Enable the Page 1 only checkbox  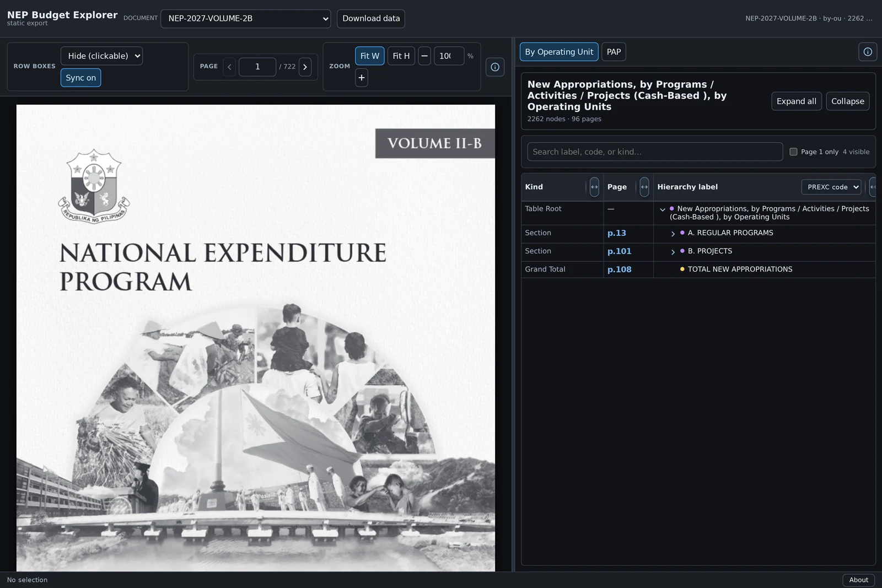pos(793,152)
